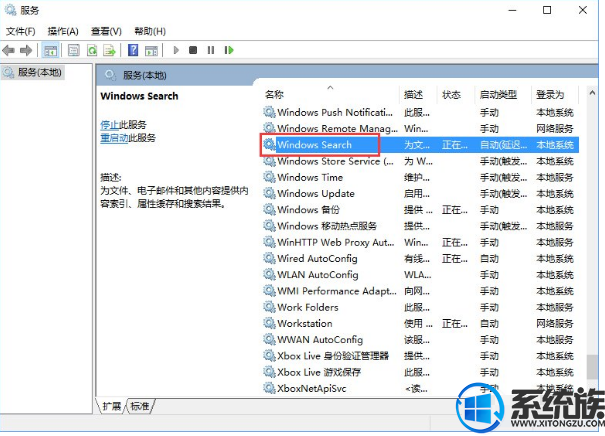Click the scrollbar up arrow
This screenshot has height=436, width=605.
point(592,93)
